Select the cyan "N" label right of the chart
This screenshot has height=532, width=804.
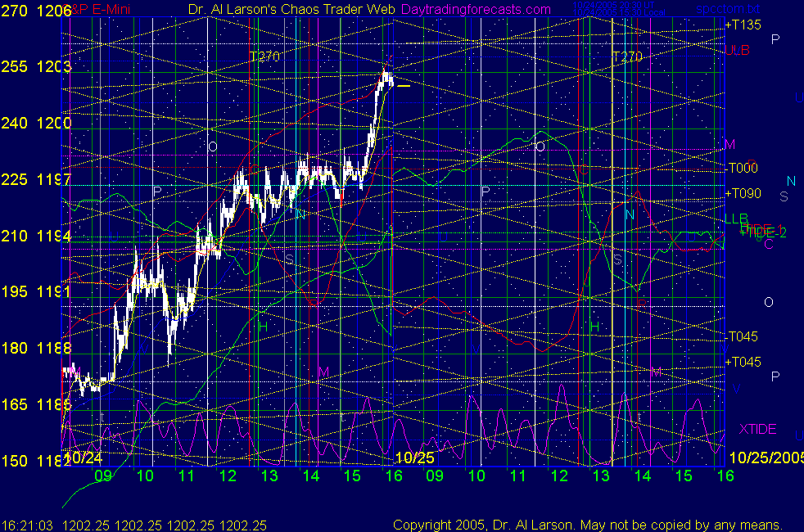pos(791,181)
